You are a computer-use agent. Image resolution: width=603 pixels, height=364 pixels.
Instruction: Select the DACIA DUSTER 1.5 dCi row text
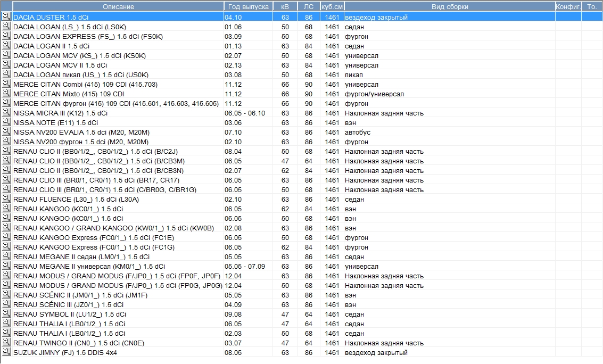click(51, 18)
